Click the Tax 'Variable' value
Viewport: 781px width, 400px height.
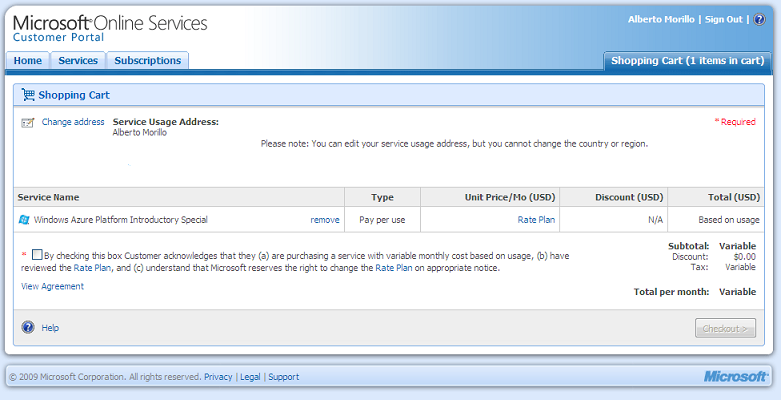740,267
